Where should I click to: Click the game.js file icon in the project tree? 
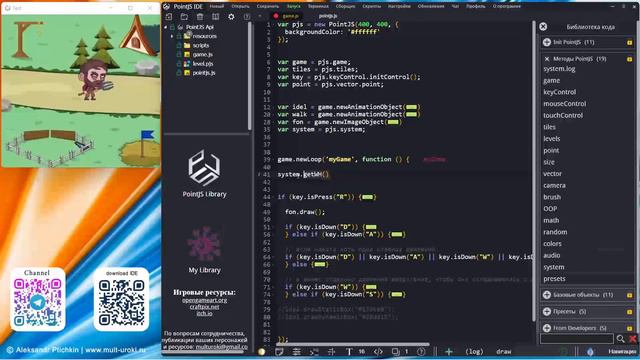[187, 54]
